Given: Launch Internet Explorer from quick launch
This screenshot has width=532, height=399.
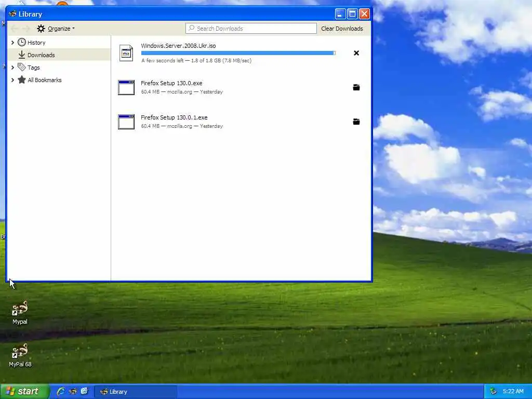Looking at the screenshot, I should 61,391.
